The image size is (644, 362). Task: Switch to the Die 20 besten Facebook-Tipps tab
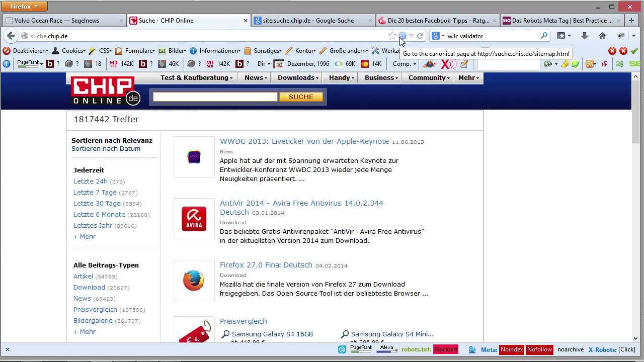437,21
